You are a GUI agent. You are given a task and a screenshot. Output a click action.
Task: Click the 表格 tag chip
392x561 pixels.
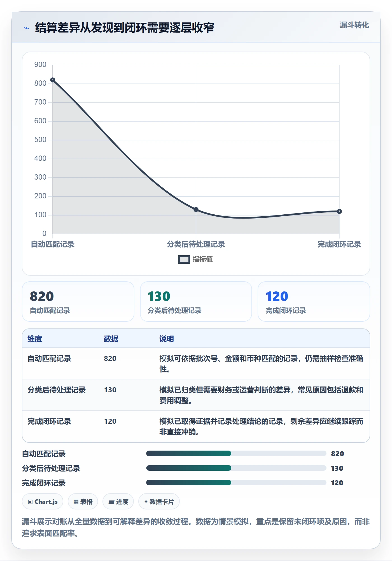click(83, 502)
